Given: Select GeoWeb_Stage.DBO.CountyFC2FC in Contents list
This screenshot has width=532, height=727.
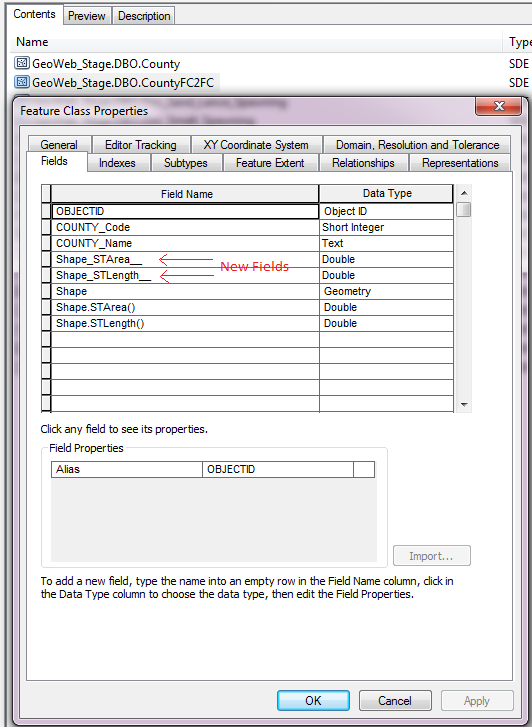Looking at the screenshot, I should (x=123, y=83).
